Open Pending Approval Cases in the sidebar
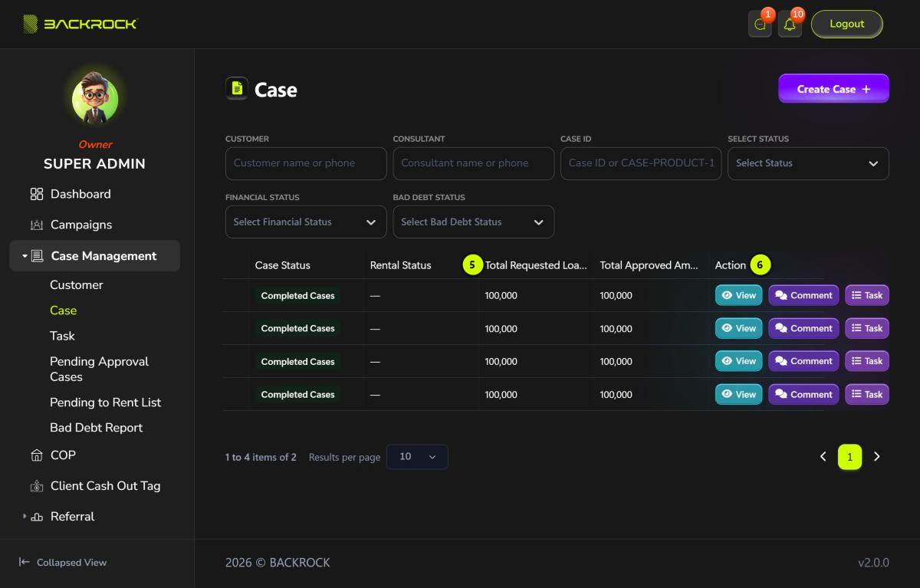 tap(100, 369)
